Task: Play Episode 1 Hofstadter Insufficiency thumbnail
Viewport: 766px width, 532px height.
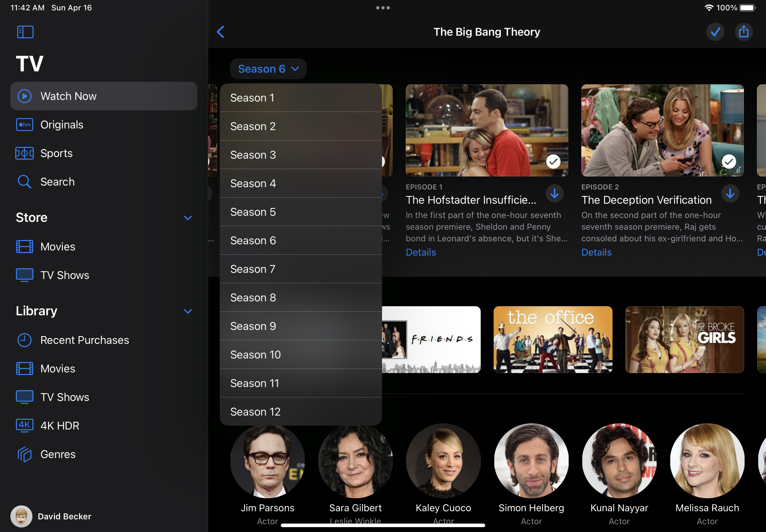Action: pos(487,130)
